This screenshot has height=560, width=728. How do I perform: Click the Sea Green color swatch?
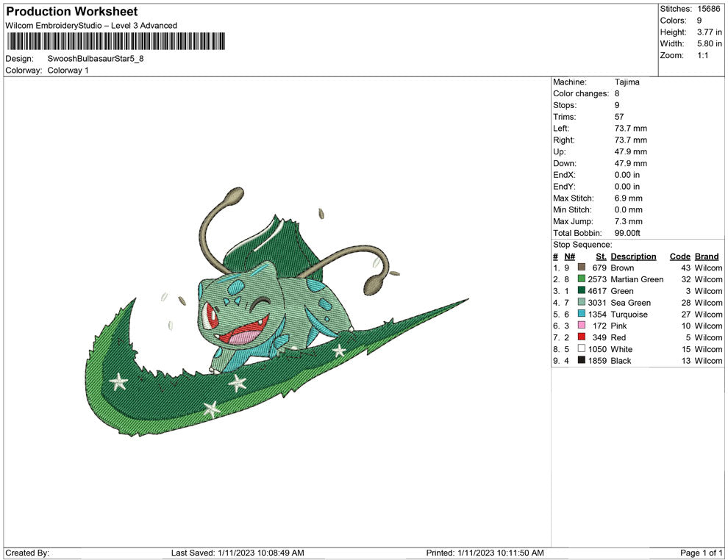point(581,302)
